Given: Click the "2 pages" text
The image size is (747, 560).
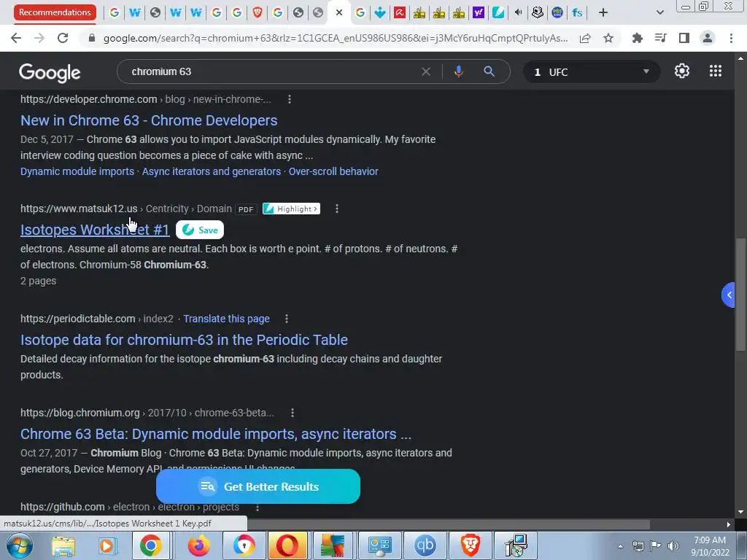Looking at the screenshot, I should pyautogui.click(x=38, y=281).
